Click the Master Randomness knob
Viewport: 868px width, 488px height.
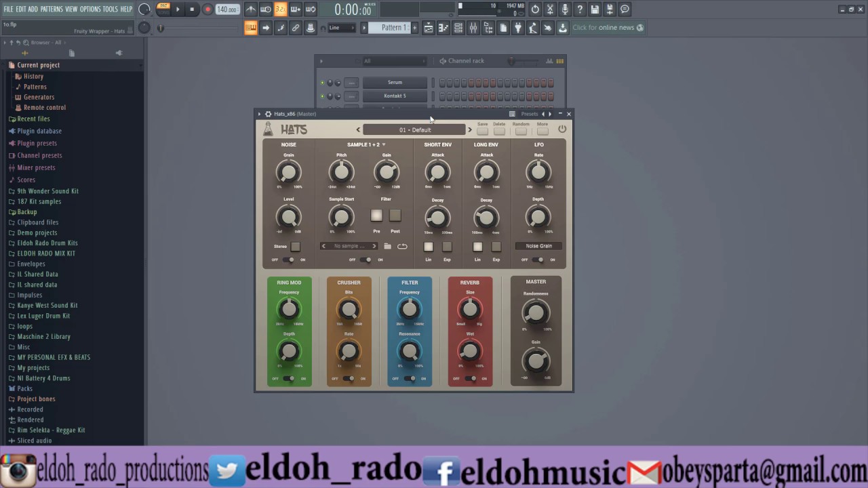coord(536,312)
